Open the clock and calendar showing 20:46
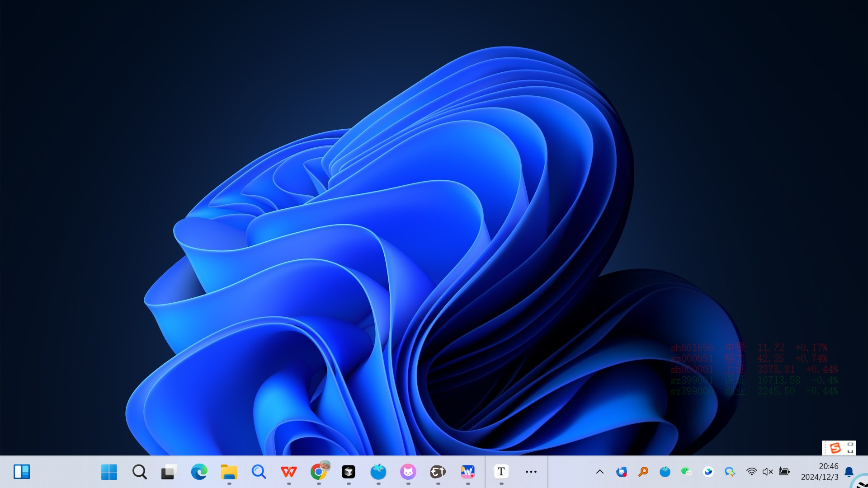Screen dimensions: 868x488 tap(820, 472)
